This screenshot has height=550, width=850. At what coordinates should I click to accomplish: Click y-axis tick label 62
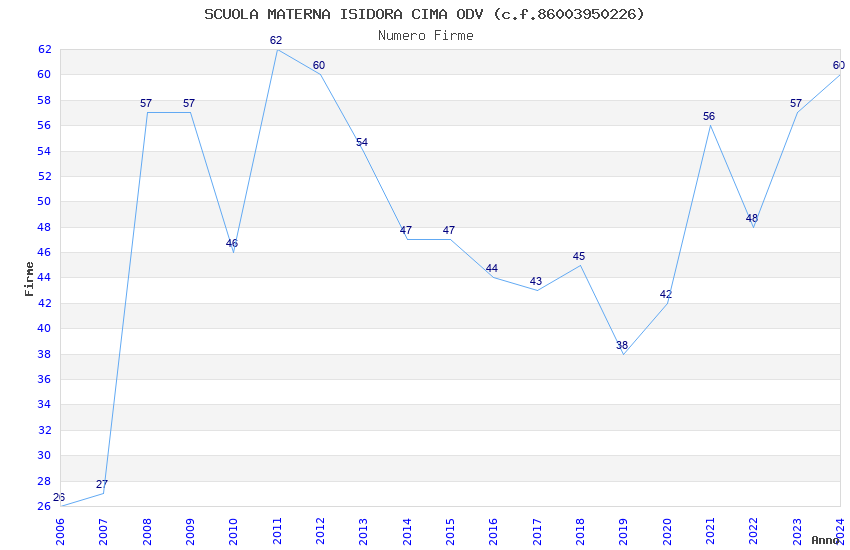click(44, 49)
